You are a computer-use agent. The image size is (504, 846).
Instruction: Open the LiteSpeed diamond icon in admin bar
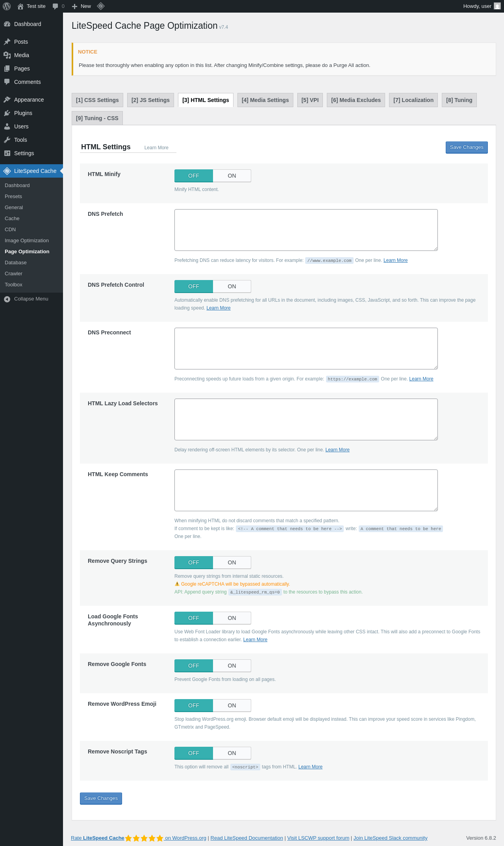click(x=101, y=6)
